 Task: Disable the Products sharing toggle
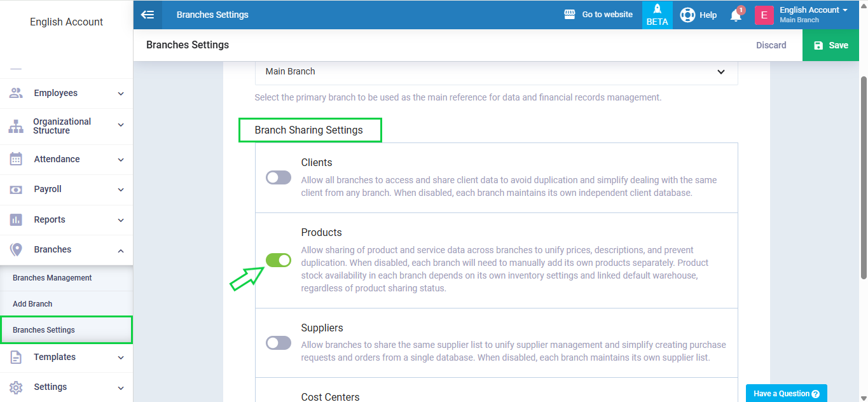[x=279, y=260]
